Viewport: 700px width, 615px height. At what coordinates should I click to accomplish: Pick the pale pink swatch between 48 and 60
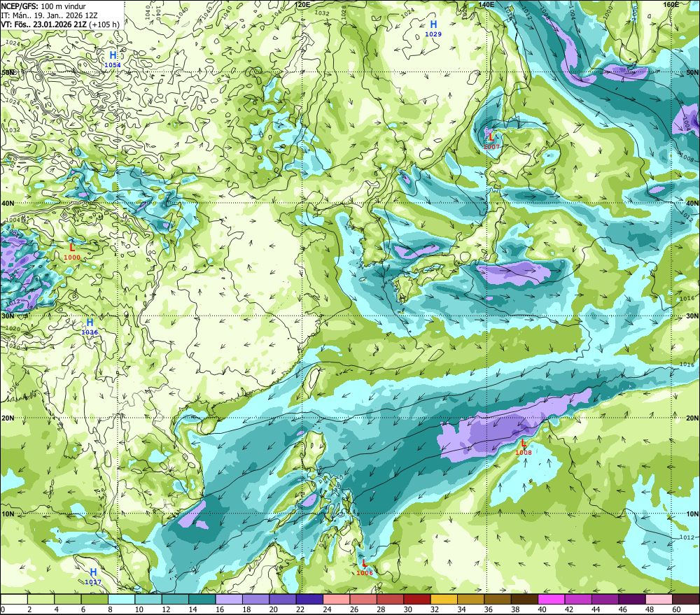(x=659, y=599)
